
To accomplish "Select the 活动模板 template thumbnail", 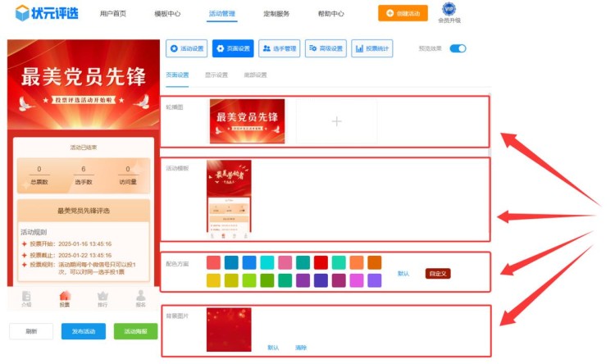I will (x=229, y=200).
